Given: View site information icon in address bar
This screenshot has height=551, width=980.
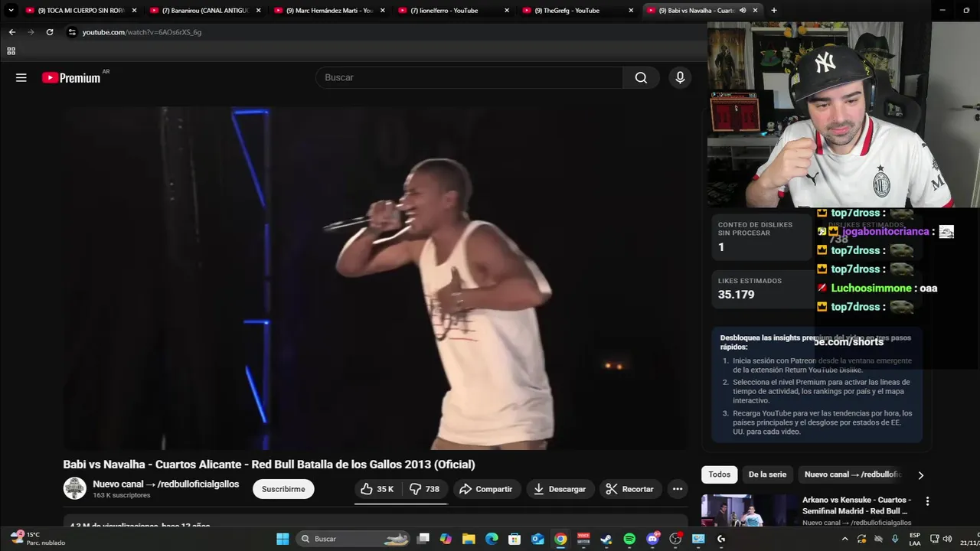Looking at the screenshot, I should click(72, 32).
